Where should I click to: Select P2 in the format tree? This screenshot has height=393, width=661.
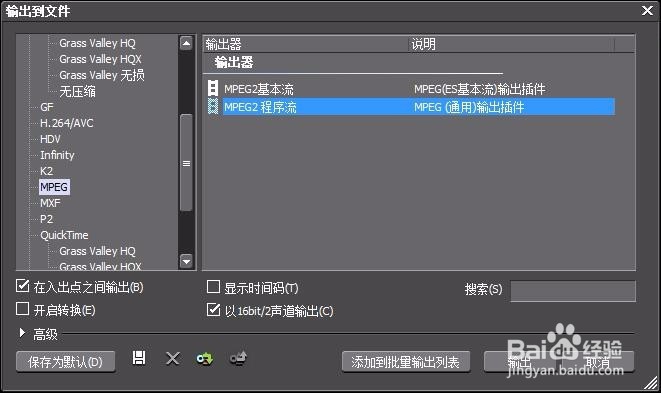click(46, 219)
